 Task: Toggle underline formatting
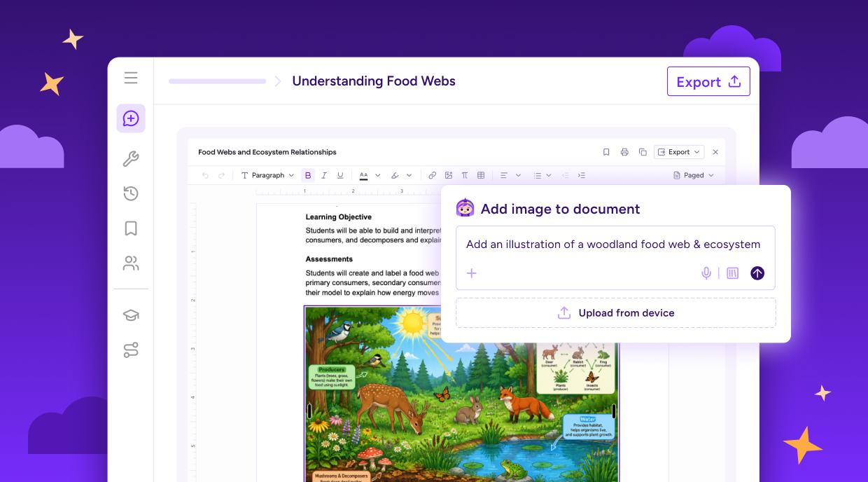click(340, 175)
